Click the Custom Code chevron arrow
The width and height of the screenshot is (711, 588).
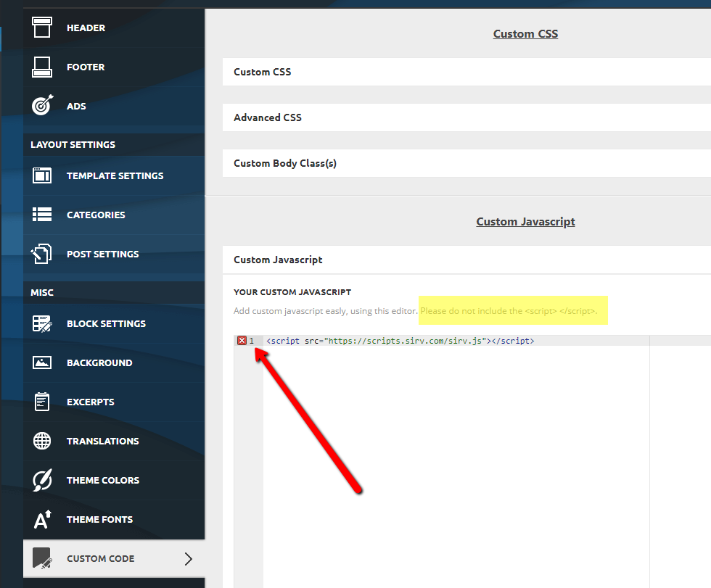click(x=189, y=558)
